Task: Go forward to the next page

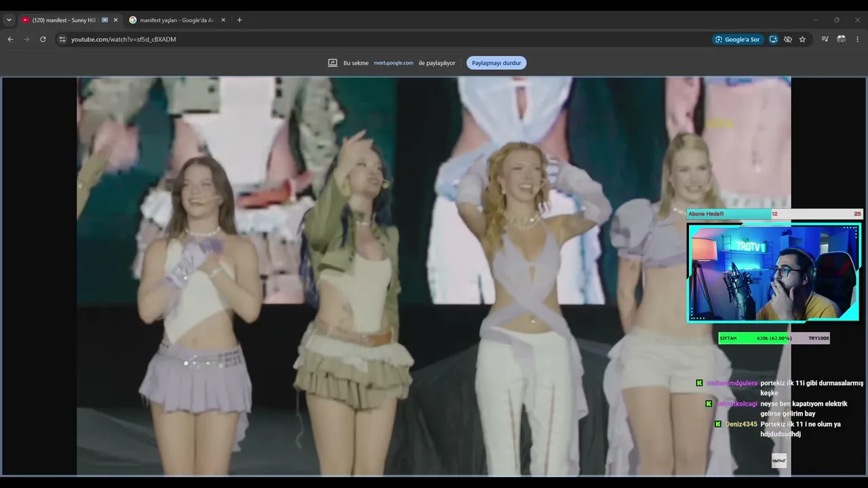Action: tap(26, 39)
